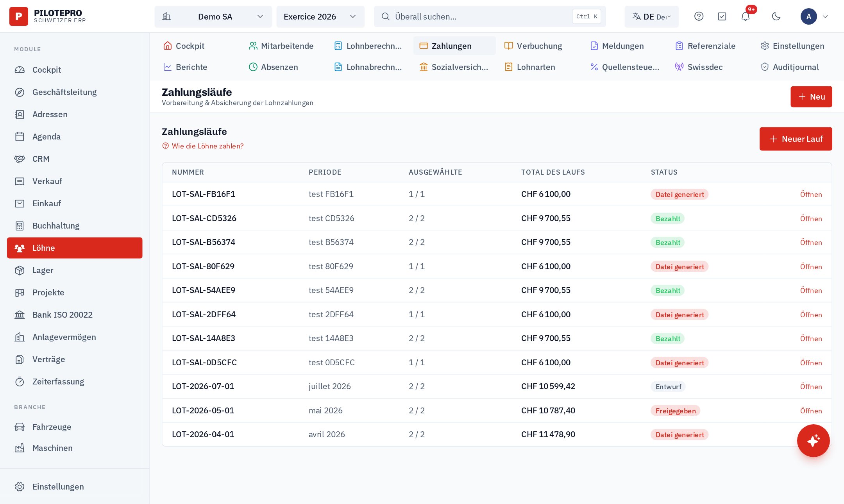Click the Entwurf status badge
Viewport: 844px width, 504px height.
pos(668,386)
